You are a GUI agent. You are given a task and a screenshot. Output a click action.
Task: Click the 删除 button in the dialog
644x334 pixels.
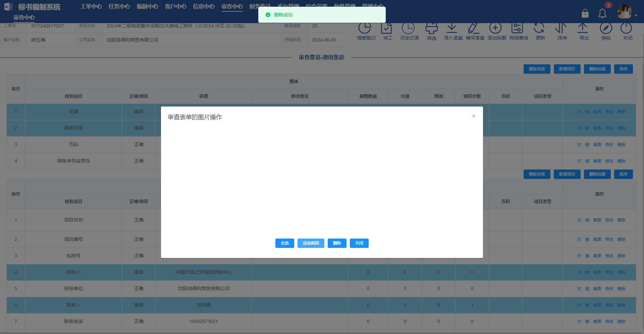click(337, 243)
